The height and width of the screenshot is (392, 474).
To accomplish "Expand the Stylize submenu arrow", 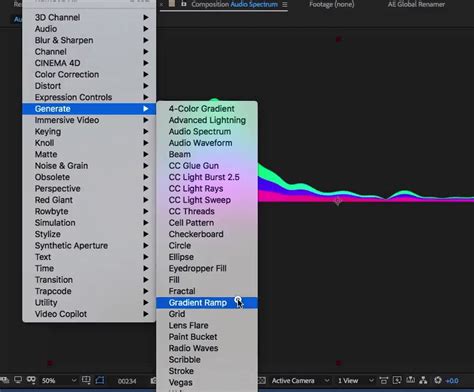I will click(x=146, y=234).
